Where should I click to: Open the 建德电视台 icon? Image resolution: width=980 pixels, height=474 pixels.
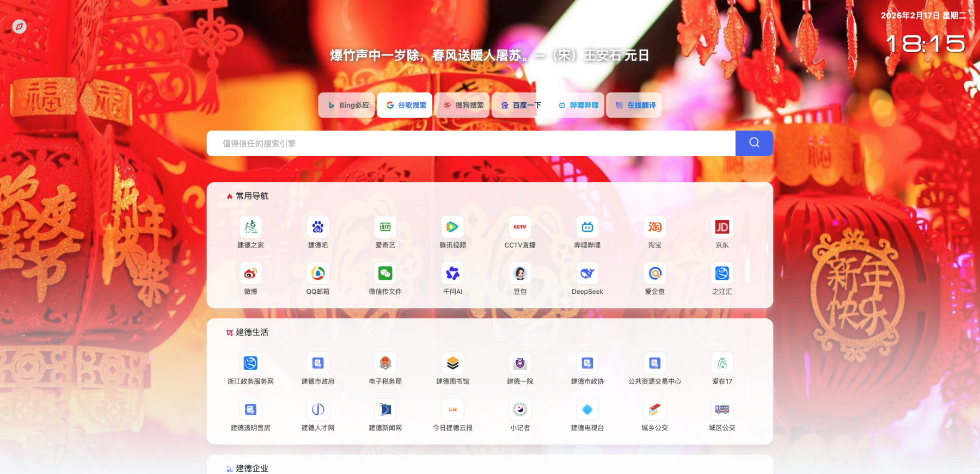click(x=587, y=409)
